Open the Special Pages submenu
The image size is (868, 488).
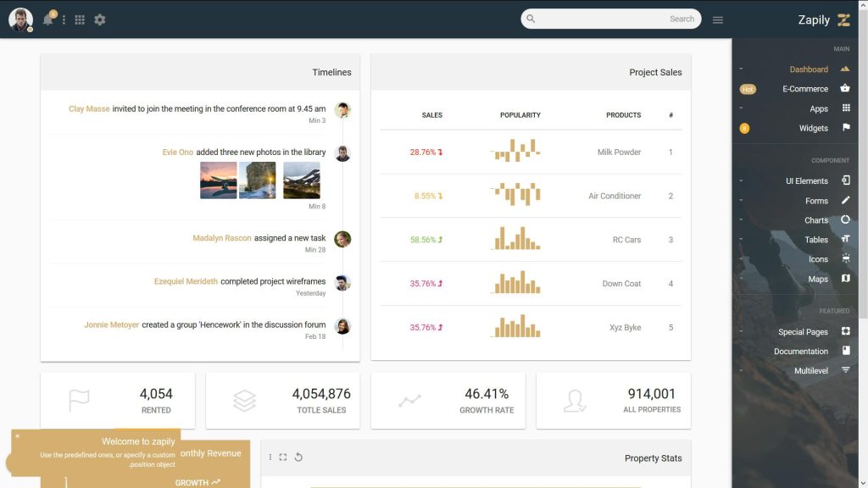(802, 331)
